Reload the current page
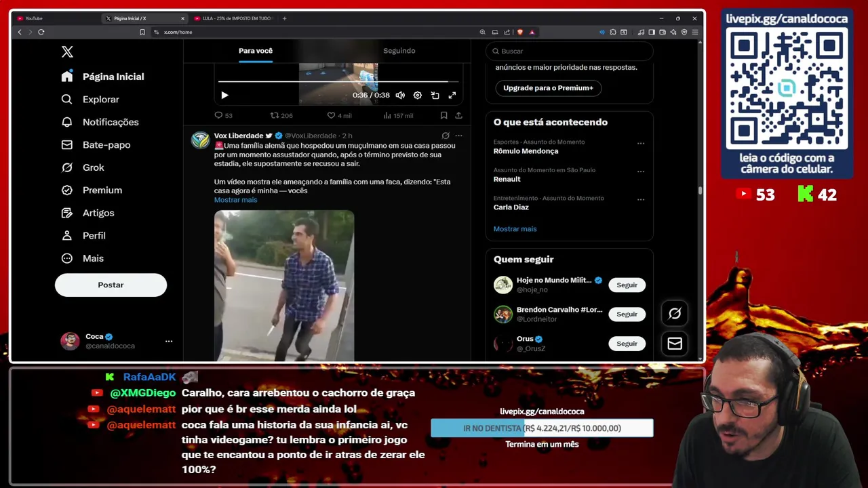 [41, 32]
